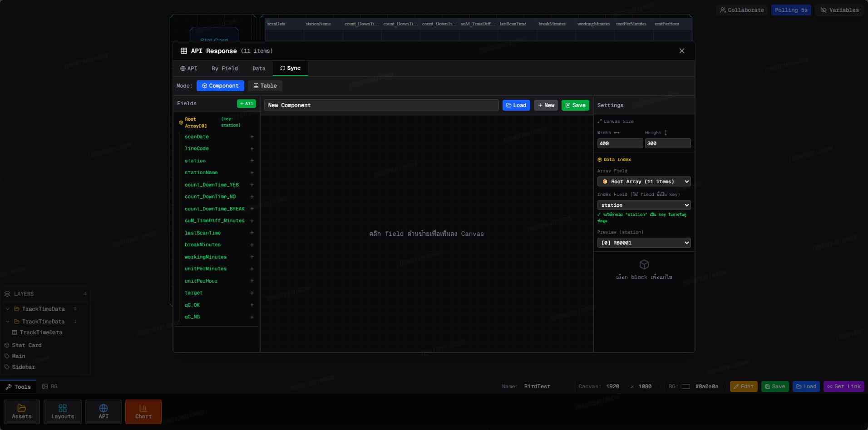Add qC_OK field using its plus icon
Screen dimensions: 868x430
click(x=252, y=305)
